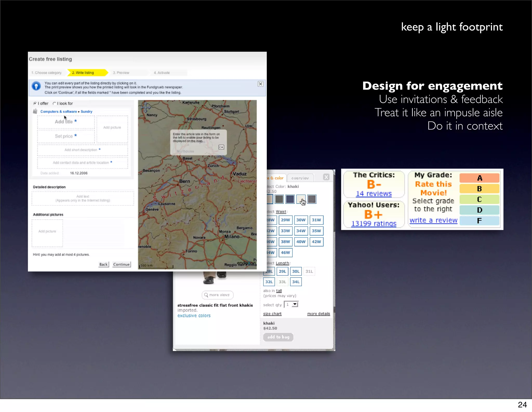Close the khakis product popup
The width and height of the screenshot is (532, 412).
(x=326, y=177)
